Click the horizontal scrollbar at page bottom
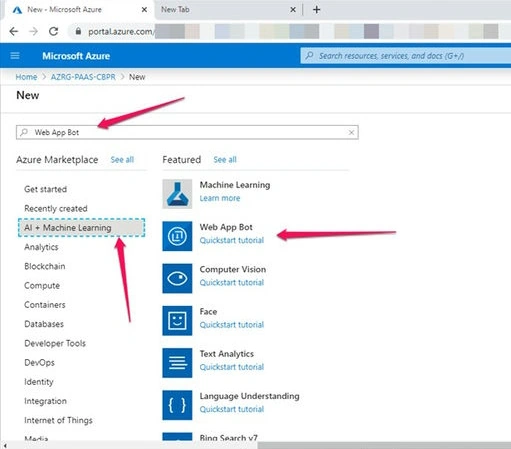The height and width of the screenshot is (449, 511). click(x=384, y=445)
